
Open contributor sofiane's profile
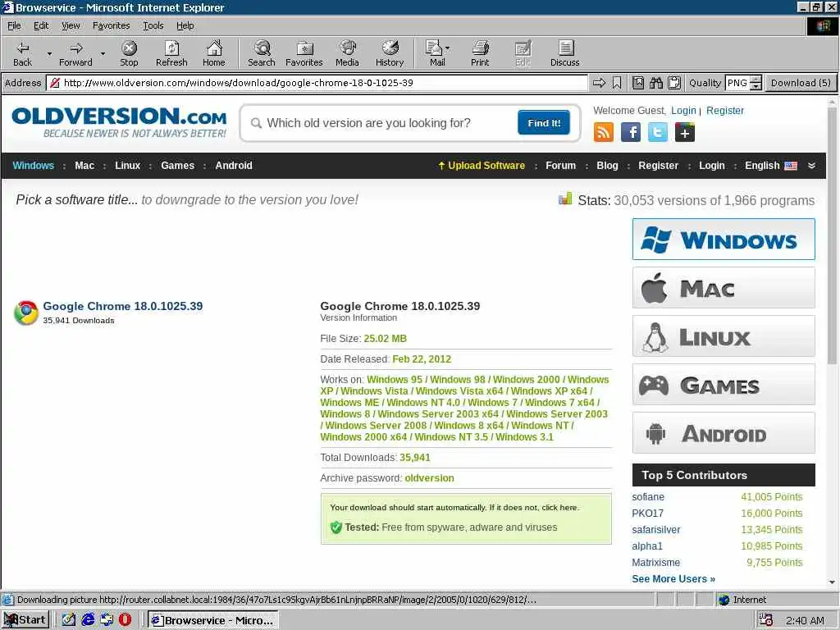click(x=648, y=496)
